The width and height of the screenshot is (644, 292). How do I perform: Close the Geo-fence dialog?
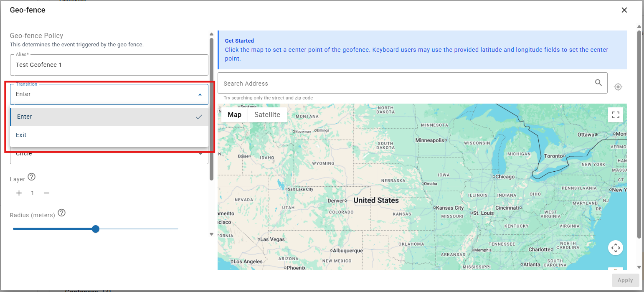point(624,10)
